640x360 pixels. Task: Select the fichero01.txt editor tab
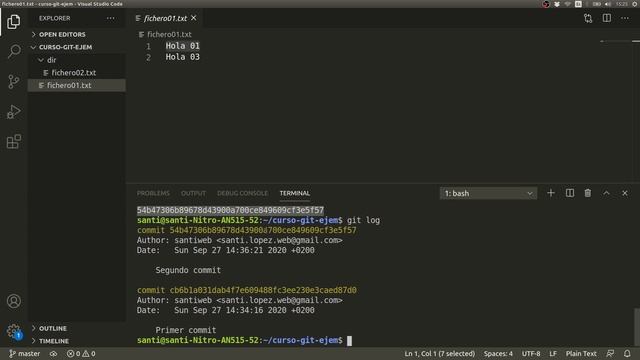click(165, 18)
